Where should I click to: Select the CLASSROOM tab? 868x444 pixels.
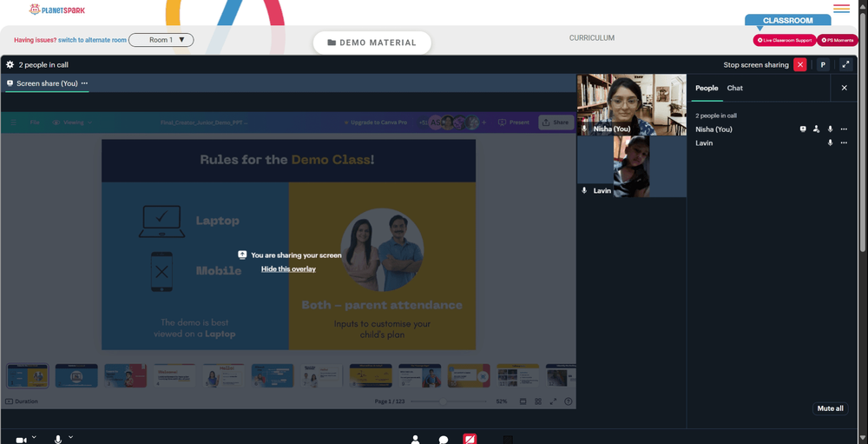[788, 21]
